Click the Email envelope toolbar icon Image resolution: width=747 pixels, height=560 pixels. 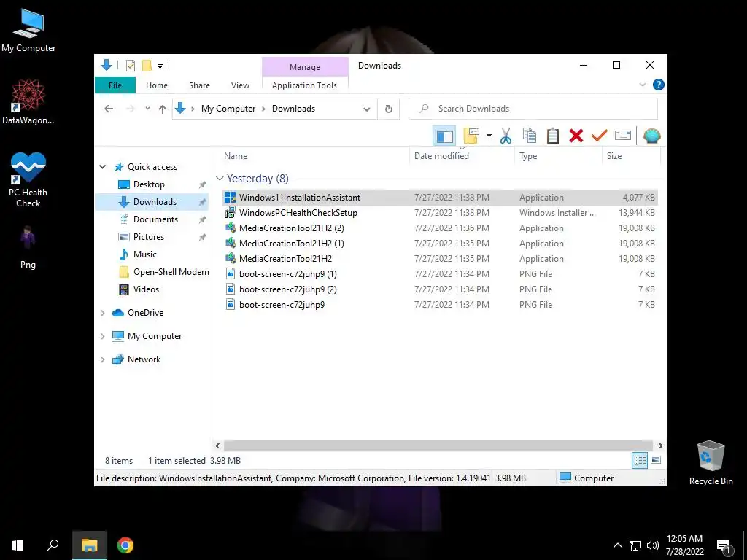pyautogui.click(x=623, y=136)
